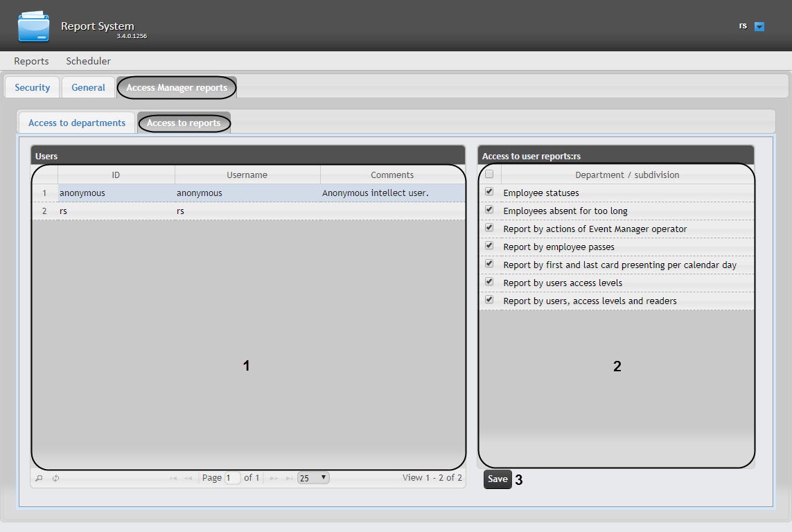Go to last page of the Users table
The height and width of the screenshot is (532, 792).
click(x=289, y=478)
